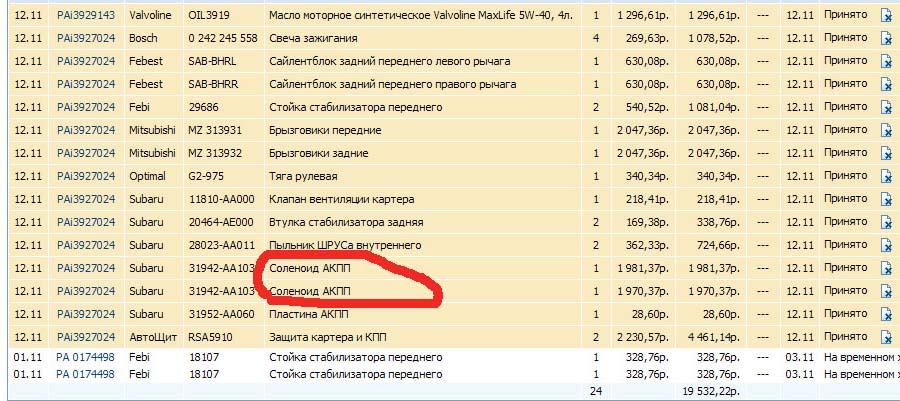Click first Соленоид АКПП description cell
The width and height of the screenshot is (900, 401).
click(x=310, y=268)
